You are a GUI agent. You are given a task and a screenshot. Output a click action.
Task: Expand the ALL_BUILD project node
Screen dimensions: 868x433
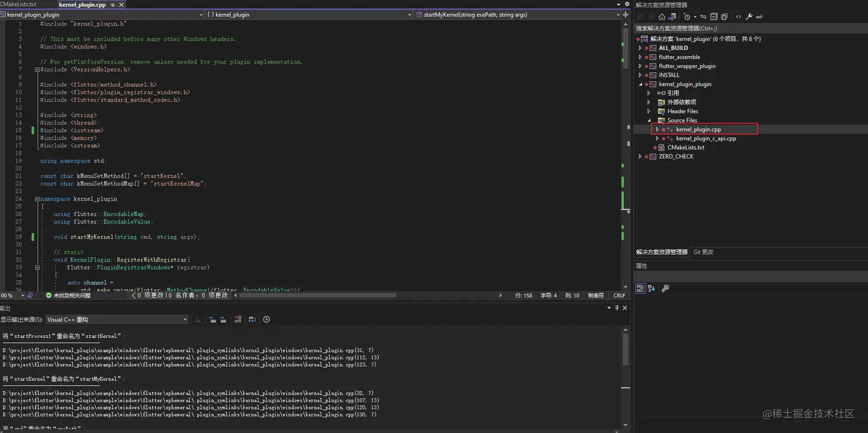pos(640,48)
